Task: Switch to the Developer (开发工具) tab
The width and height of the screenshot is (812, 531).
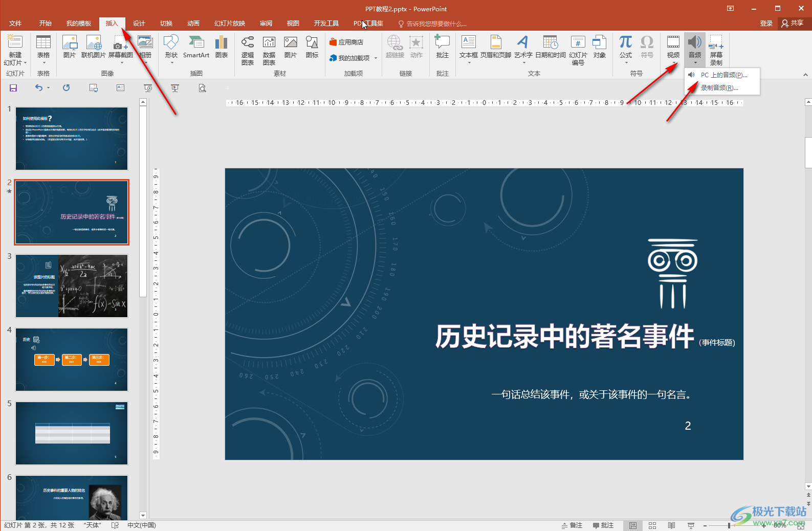Action: pos(326,24)
